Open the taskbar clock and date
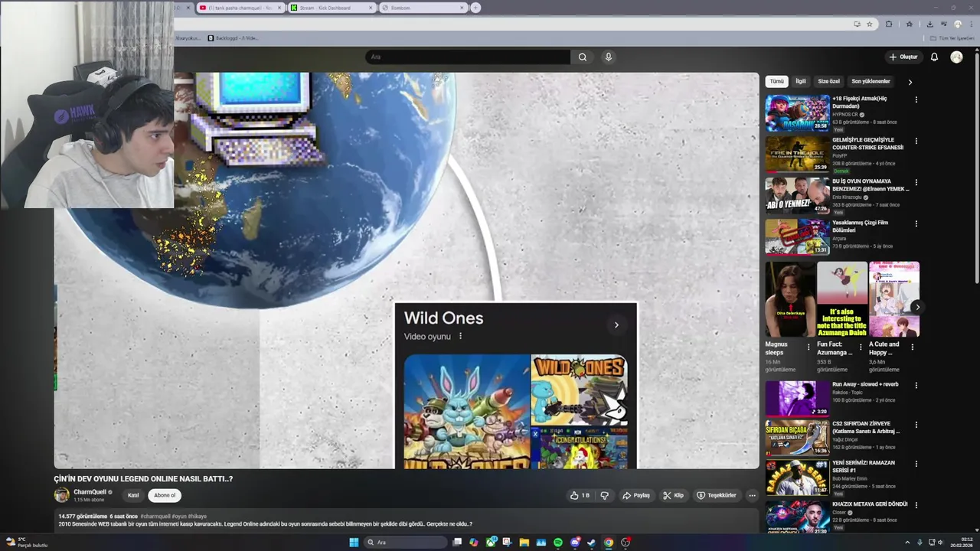This screenshot has height=551, width=980. [x=962, y=543]
